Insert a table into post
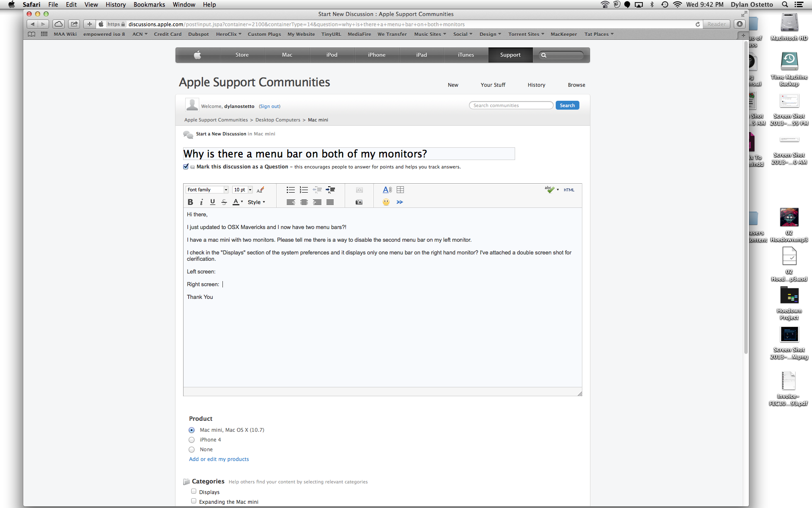 point(400,190)
